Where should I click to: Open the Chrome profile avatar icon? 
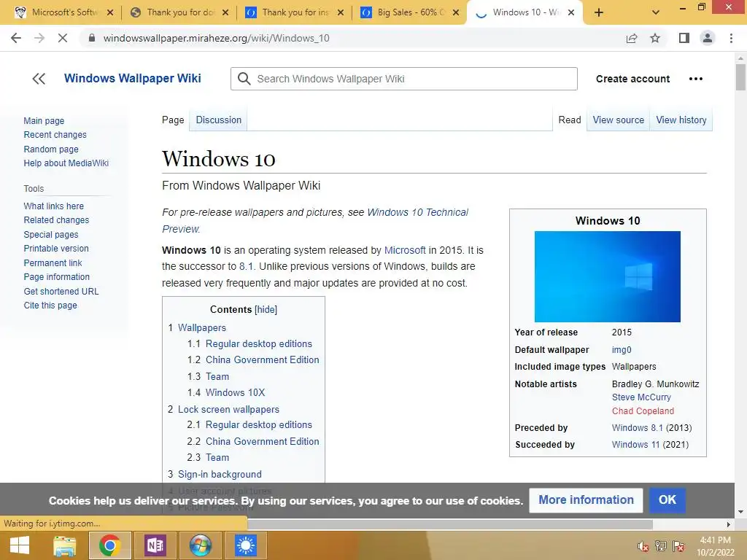pos(708,38)
